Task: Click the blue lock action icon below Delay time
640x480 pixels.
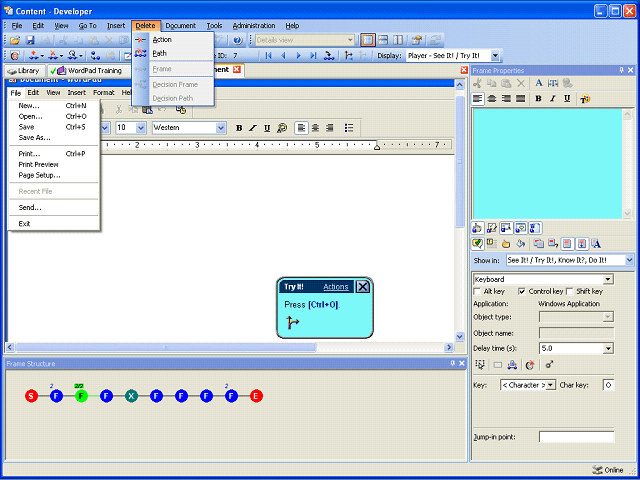Action: tap(512, 365)
